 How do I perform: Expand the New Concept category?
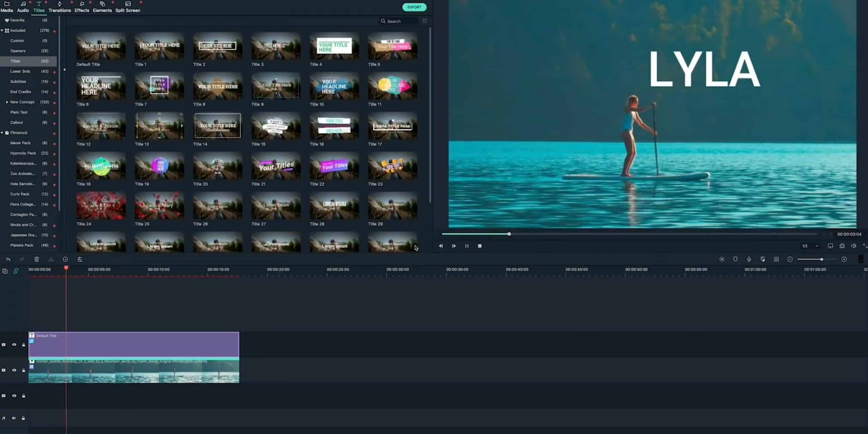tap(5, 102)
